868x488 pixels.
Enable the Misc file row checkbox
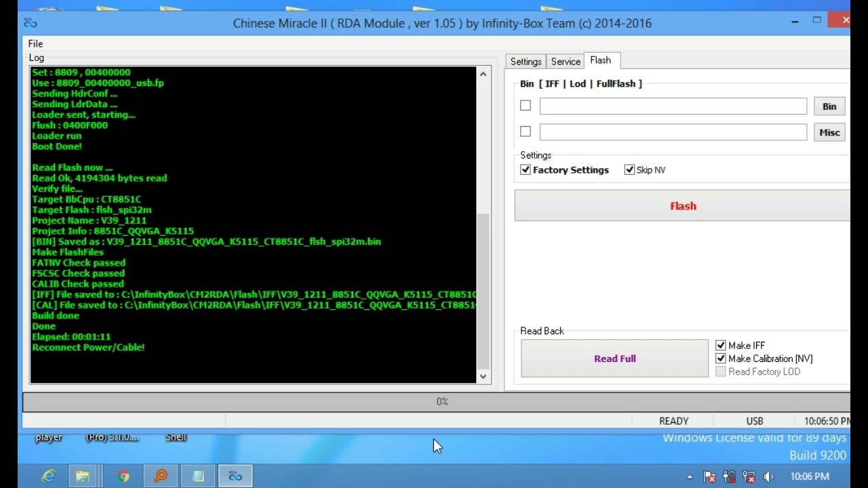pyautogui.click(x=526, y=131)
